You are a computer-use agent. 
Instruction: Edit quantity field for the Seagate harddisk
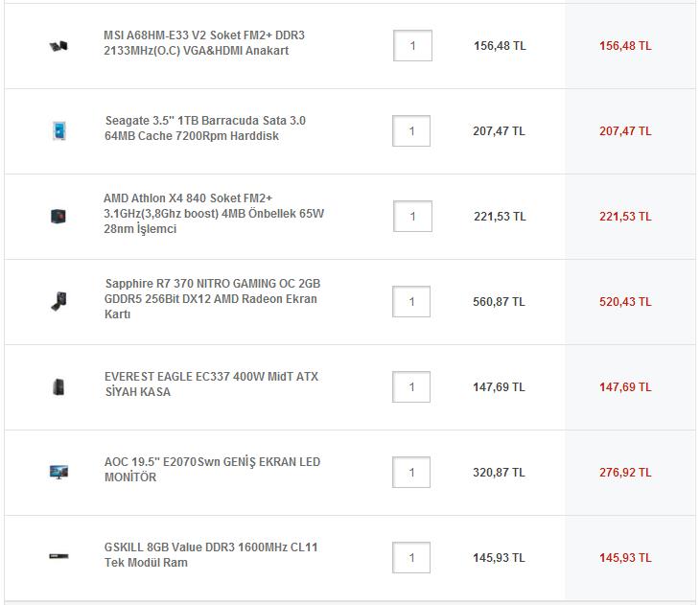(x=411, y=130)
